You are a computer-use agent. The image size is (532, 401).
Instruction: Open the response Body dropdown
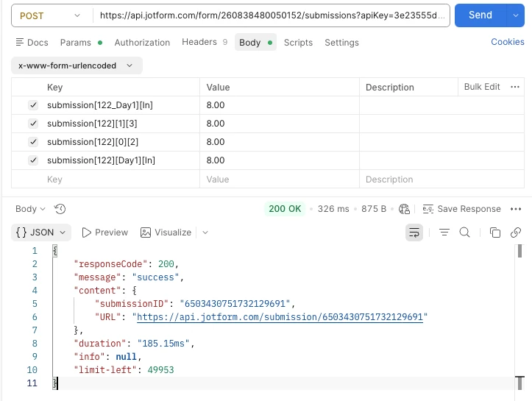(30, 209)
